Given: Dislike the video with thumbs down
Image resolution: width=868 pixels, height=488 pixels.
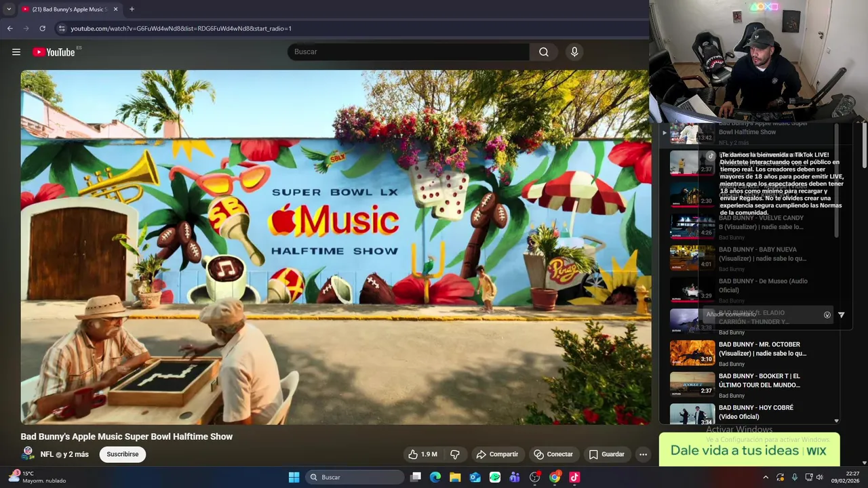Looking at the screenshot, I should pyautogui.click(x=455, y=454).
